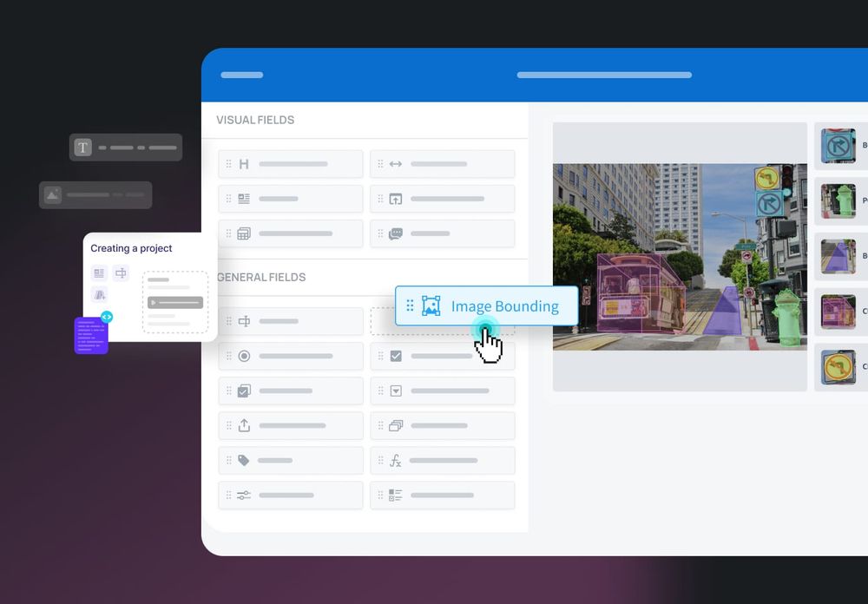Select the text input icon in Creating a project
This screenshot has height=604, width=868.
tap(121, 273)
